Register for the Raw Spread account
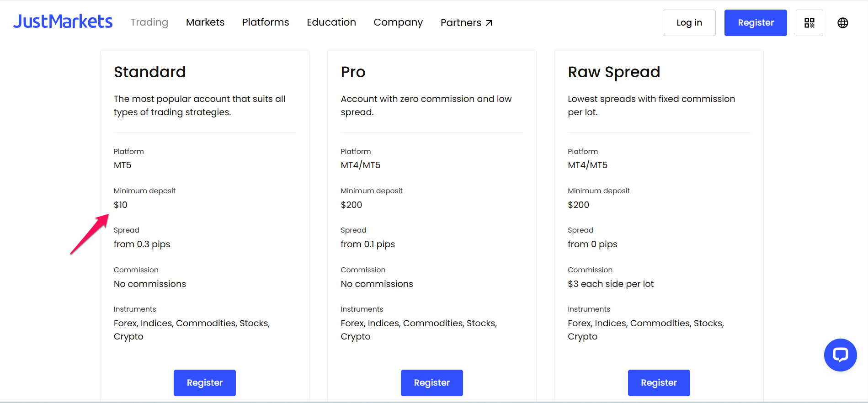Viewport: 868px width, 403px height. pos(659,382)
